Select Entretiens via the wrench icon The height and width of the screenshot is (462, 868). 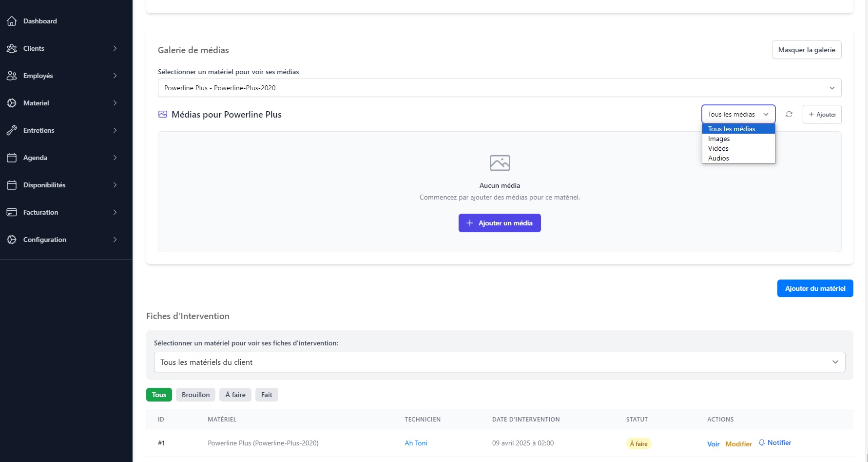click(x=12, y=130)
